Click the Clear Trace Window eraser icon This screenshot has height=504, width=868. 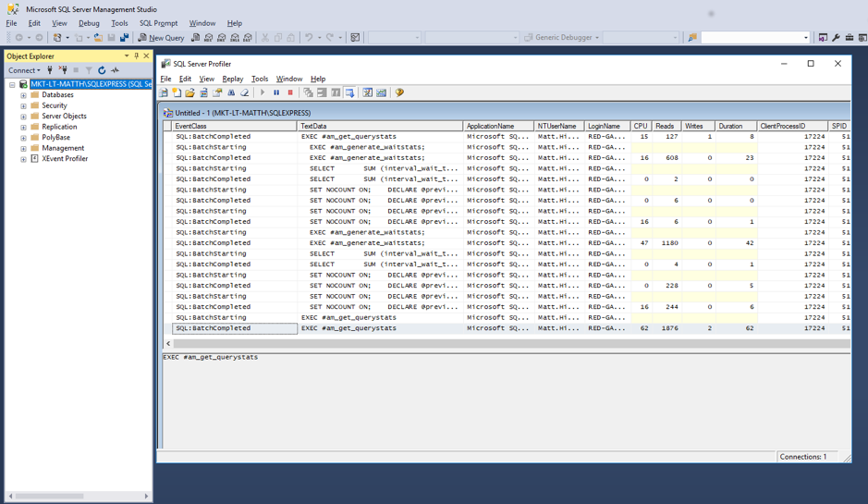(245, 92)
